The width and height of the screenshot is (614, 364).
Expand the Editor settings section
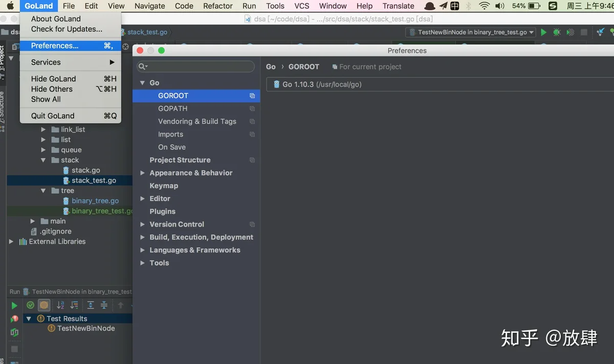click(142, 198)
